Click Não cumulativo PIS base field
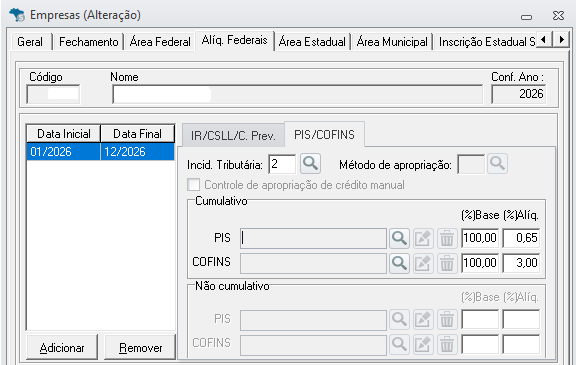This screenshot has width=576, height=365. tap(480, 319)
